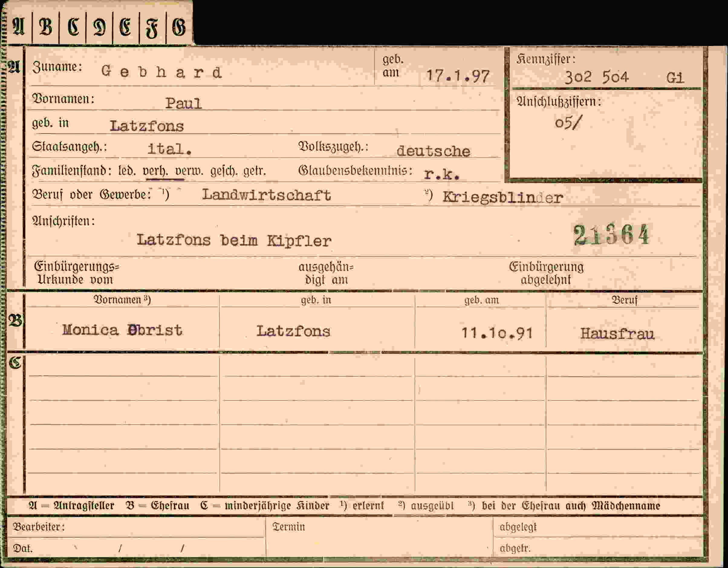
Task: Click the 'gesch.' marital status option
Action: (x=224, y=171)
